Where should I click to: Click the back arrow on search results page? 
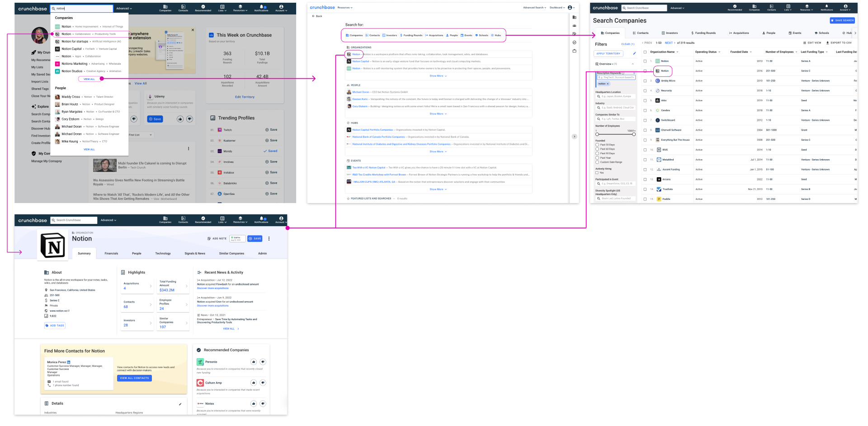[x=314, y=16]
